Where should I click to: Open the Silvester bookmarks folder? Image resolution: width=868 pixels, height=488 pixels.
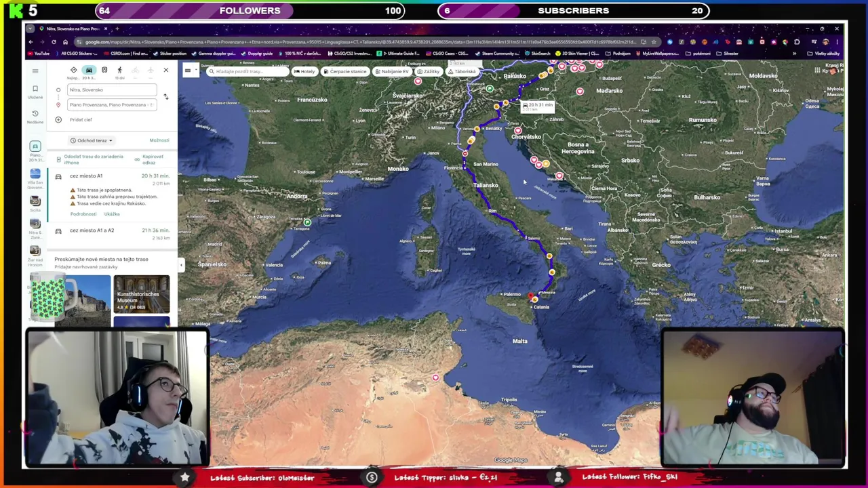[728, 54]
